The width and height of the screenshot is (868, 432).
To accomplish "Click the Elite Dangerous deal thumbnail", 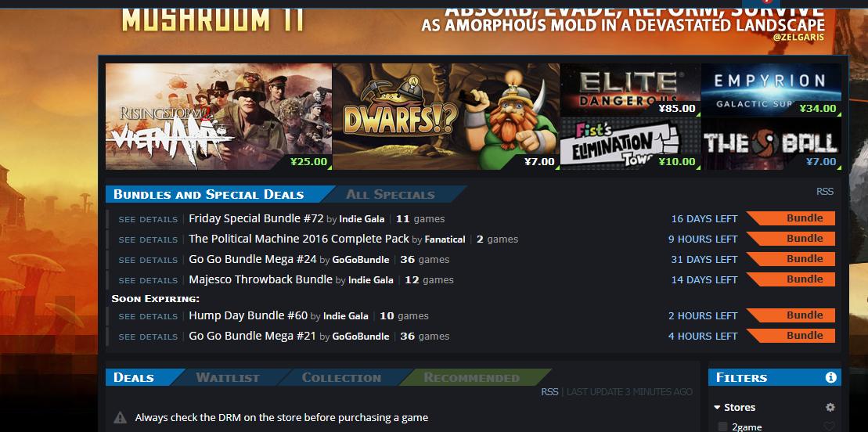I will pyautogui.click(x=630, y=89).
